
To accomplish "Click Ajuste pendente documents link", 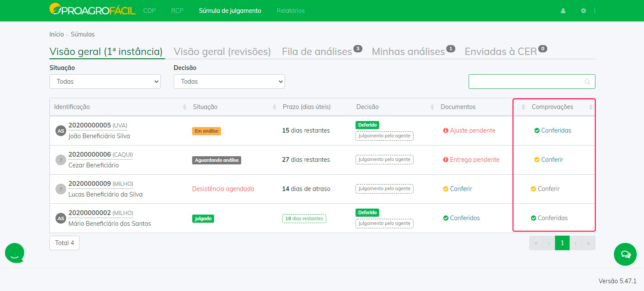I will tap(469, 130).
